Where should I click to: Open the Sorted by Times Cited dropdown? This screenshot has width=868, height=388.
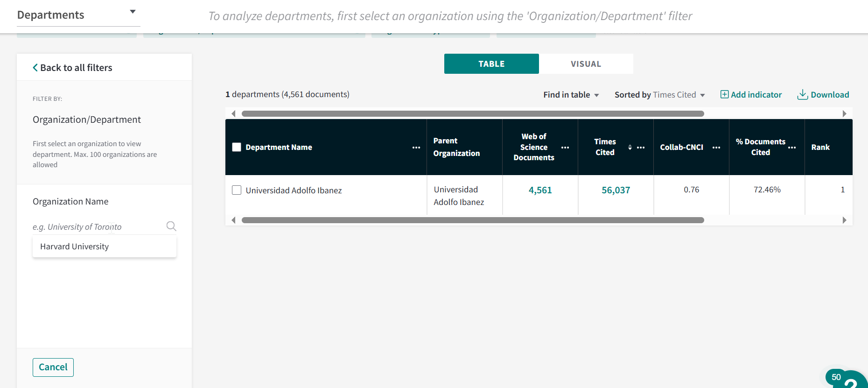click(x=660, y=95)
